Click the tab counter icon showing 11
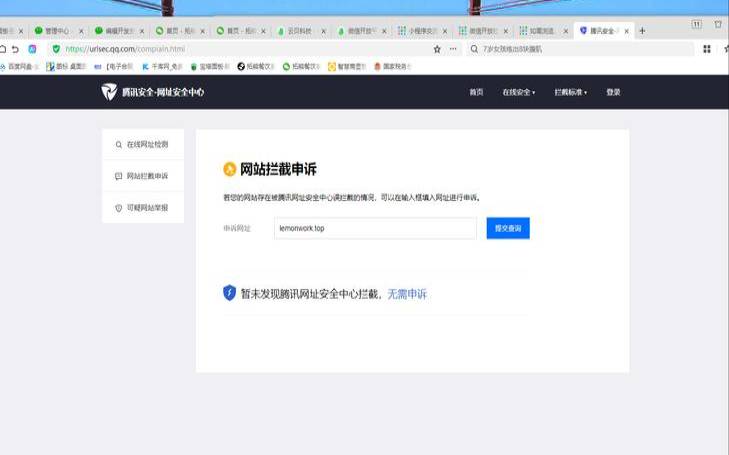The width and height of the screenshot is (729, 455). pos(696,24)
